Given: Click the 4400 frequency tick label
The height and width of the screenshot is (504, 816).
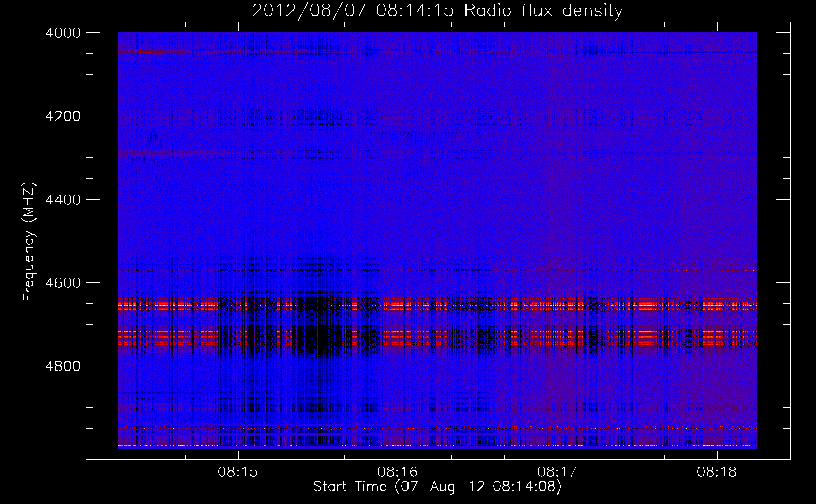Looking at the screenshot, I should coord(63,200).
